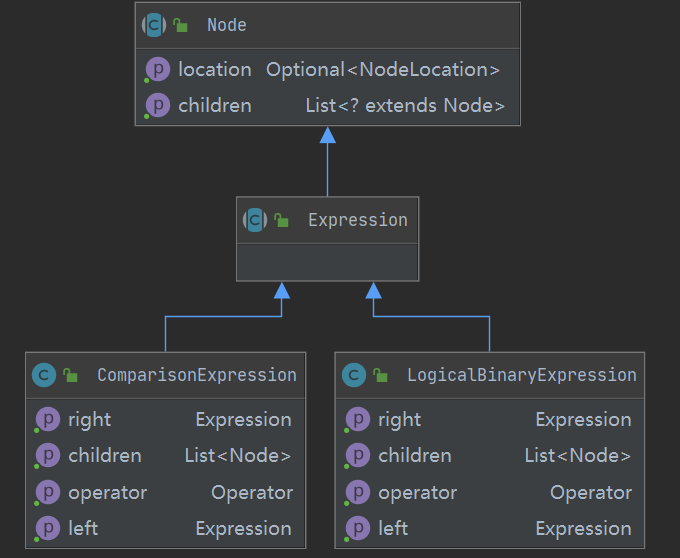This screenshot has height=558, width=680.
Task: Click the LogicalBinaryExpression class icon
Action: point(354,375)
